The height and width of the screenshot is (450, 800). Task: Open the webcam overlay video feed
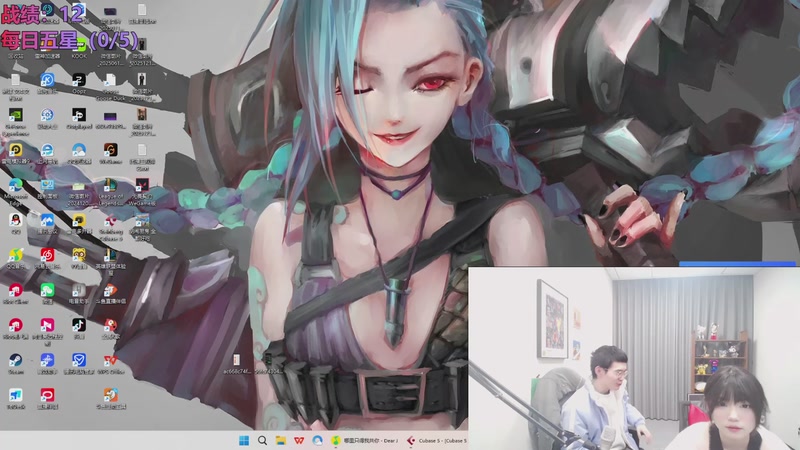[634, 358]
